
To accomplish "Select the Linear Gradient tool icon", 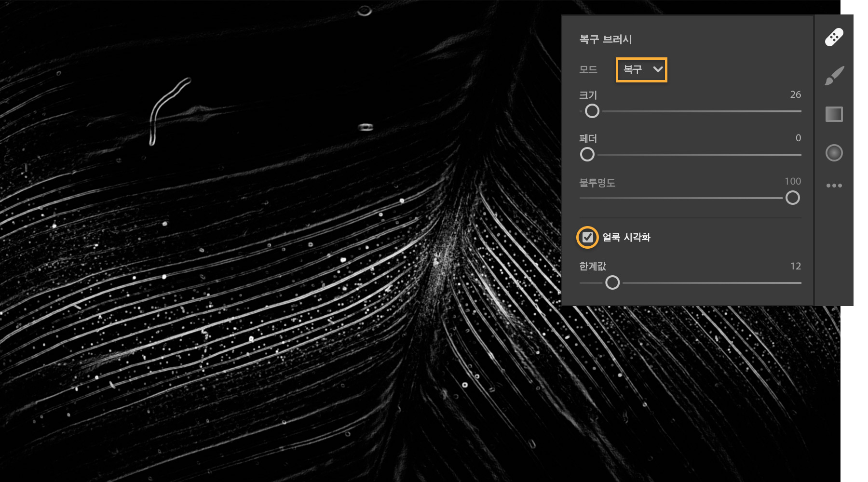I will pyautogui.click(x=834, y=114).
